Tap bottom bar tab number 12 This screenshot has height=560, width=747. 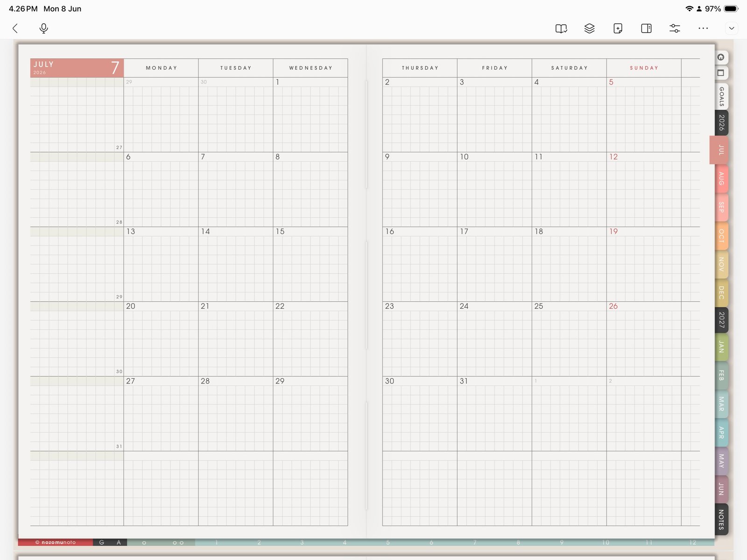pos(693,542)
